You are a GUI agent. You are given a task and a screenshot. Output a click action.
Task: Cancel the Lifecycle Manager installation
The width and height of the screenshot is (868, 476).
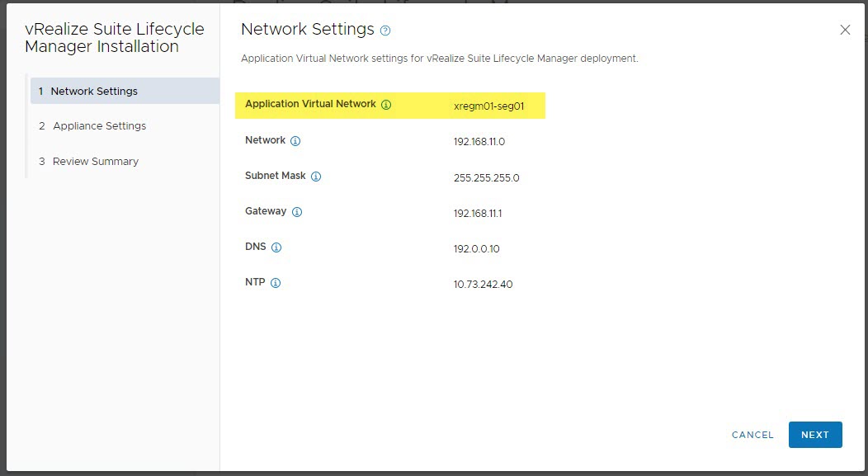[x=752, y=435]
